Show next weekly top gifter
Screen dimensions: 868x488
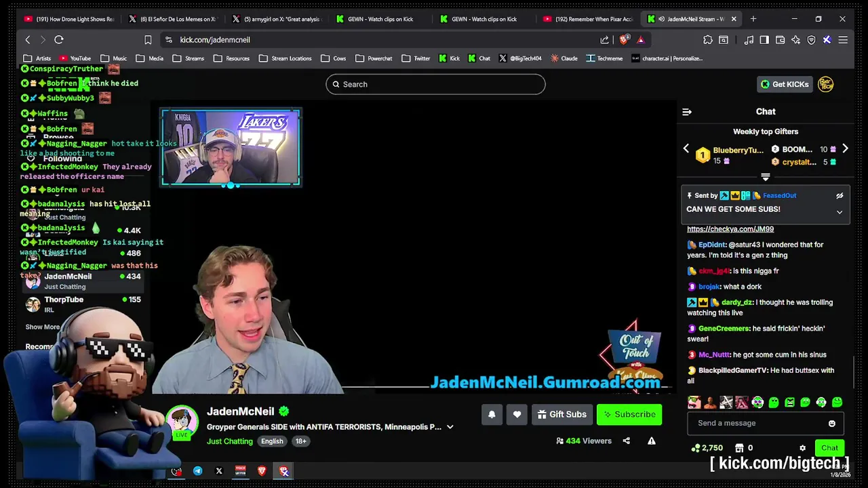click(845, 148)
